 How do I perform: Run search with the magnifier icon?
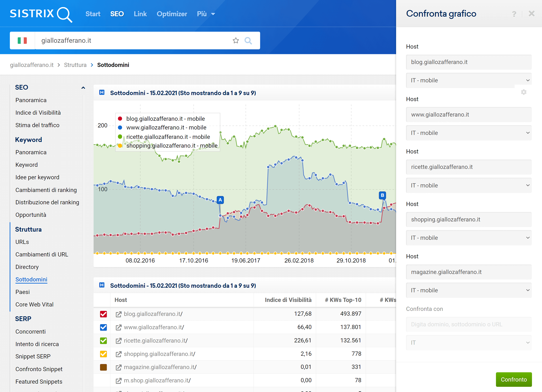[248, 41]
